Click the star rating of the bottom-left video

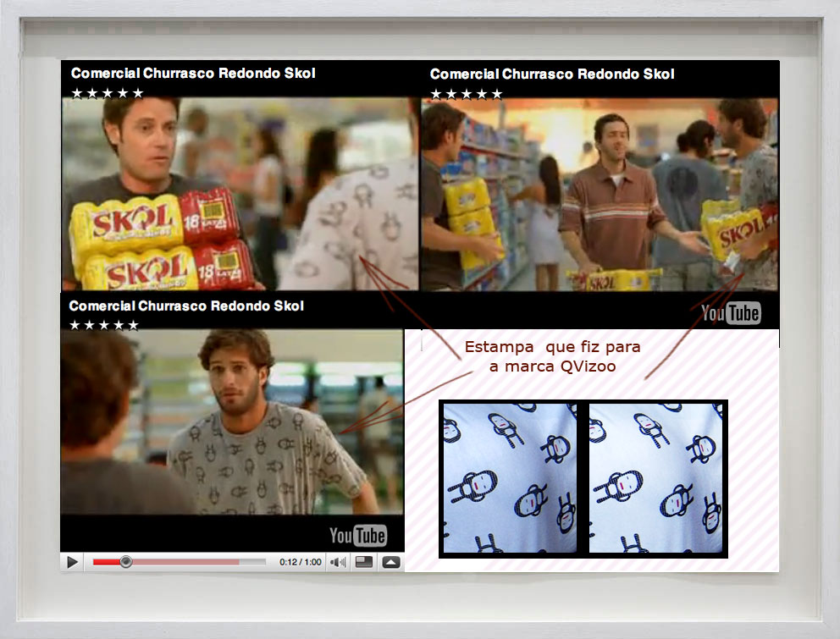coord(104,325)
